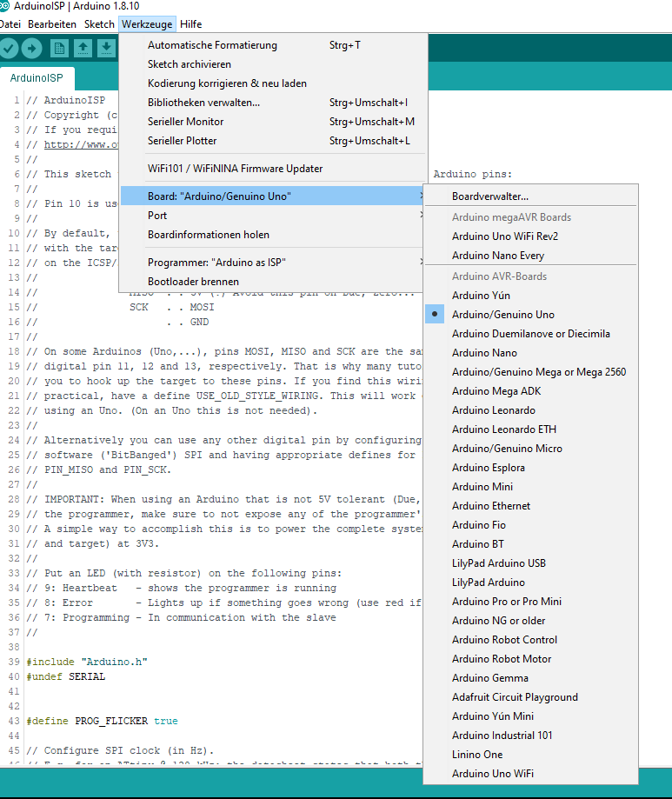Open Boardverwalter...

[531, 196]
